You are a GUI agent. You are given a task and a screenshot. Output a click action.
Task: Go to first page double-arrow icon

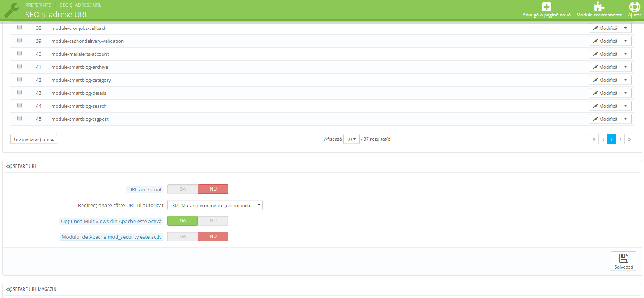594,139
